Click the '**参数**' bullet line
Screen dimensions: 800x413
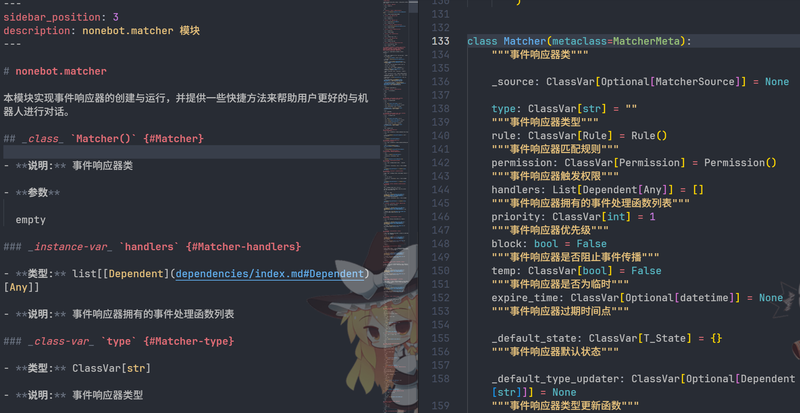[31, 192]
